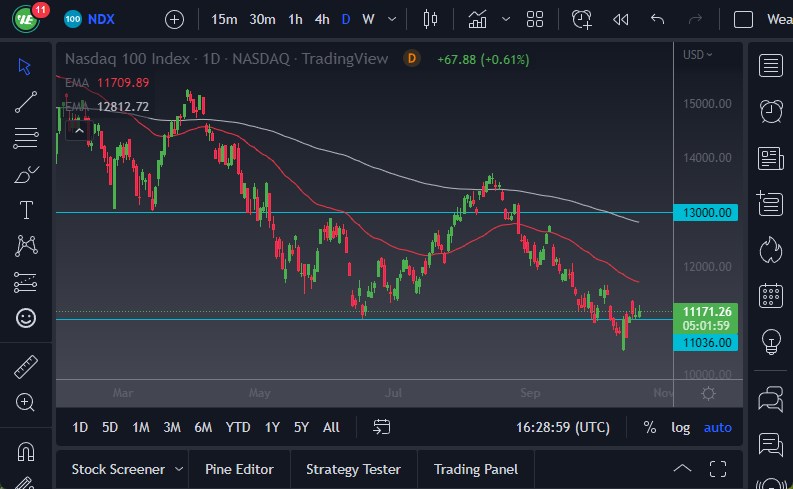Expand the bottom panel with chevron

coord(682,468)
